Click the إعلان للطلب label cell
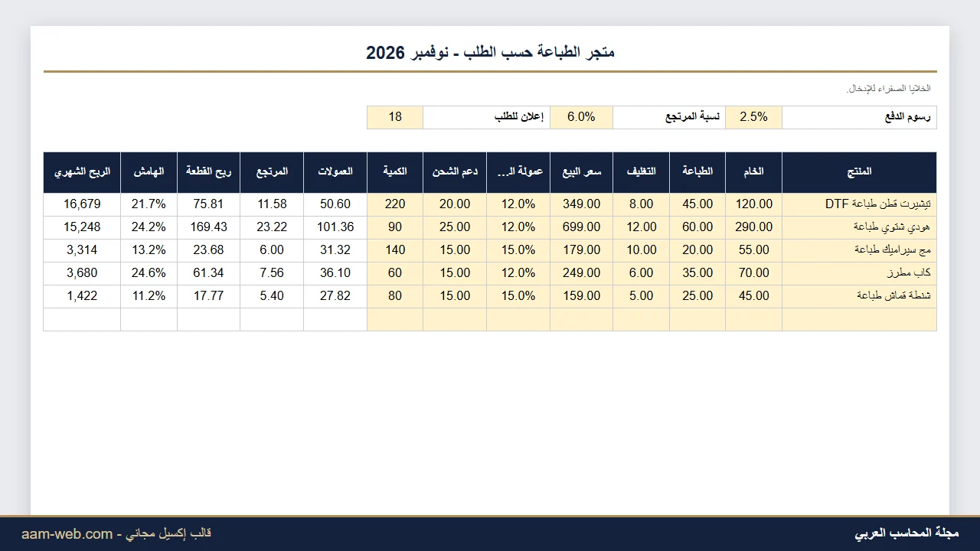This screenshot has width=980, height=551. pos(486,117)
